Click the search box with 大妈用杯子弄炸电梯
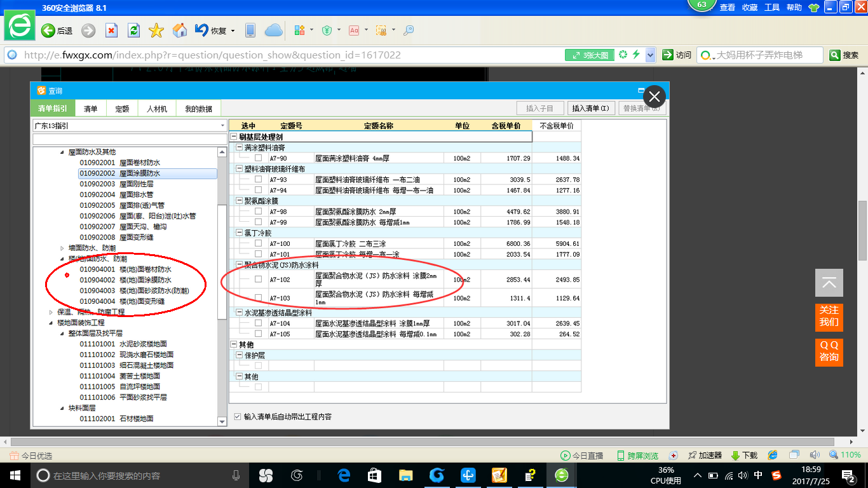This screenshot has height=488, width=868. [759, 55]
